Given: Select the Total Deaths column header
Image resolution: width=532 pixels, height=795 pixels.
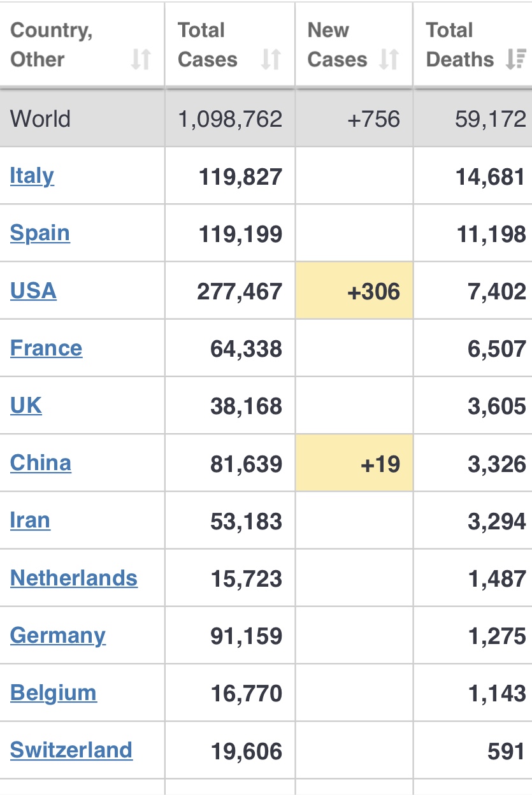Looking at the screenshot, I should point(473,45).
